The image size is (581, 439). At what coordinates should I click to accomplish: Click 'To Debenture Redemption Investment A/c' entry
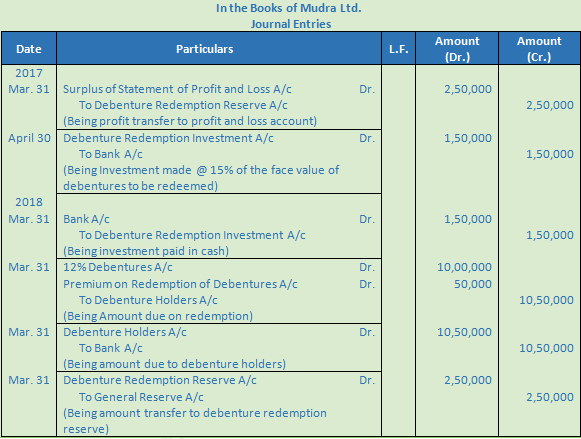point(192,235)
